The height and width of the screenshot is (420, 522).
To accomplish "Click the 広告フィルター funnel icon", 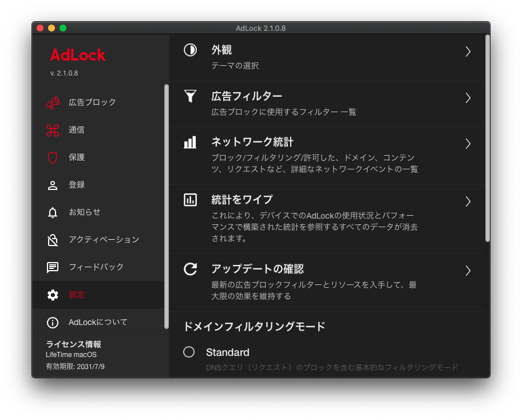I will tap(189, 96).
